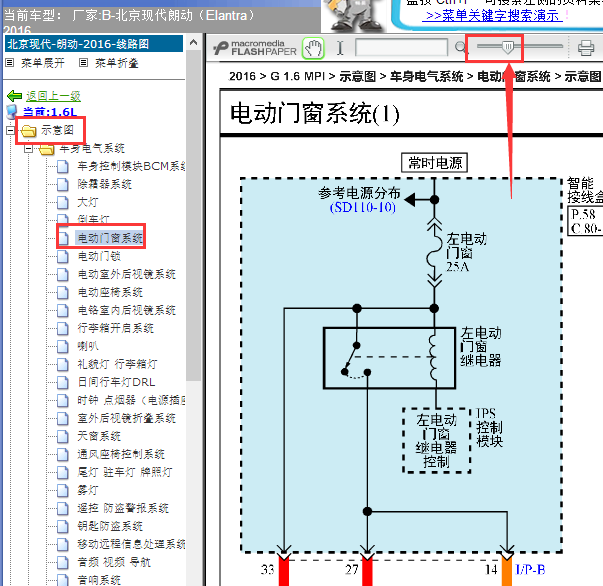The height and width of the screenshot is (586, 603).
Task: Open 电铬室内后视镜系统 diagram entry
Action: coord(127,310)
